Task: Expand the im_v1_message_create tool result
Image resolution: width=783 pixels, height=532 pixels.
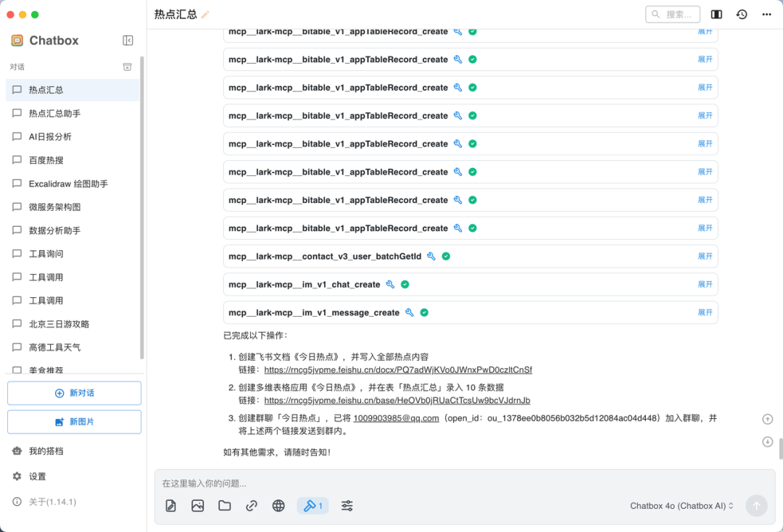Action: [x=704, y=312]
